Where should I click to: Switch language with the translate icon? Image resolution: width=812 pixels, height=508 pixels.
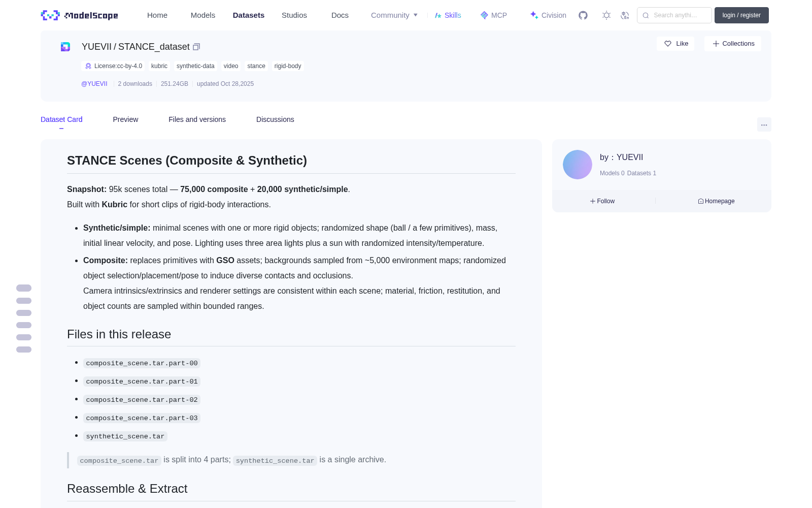[625, 15]
